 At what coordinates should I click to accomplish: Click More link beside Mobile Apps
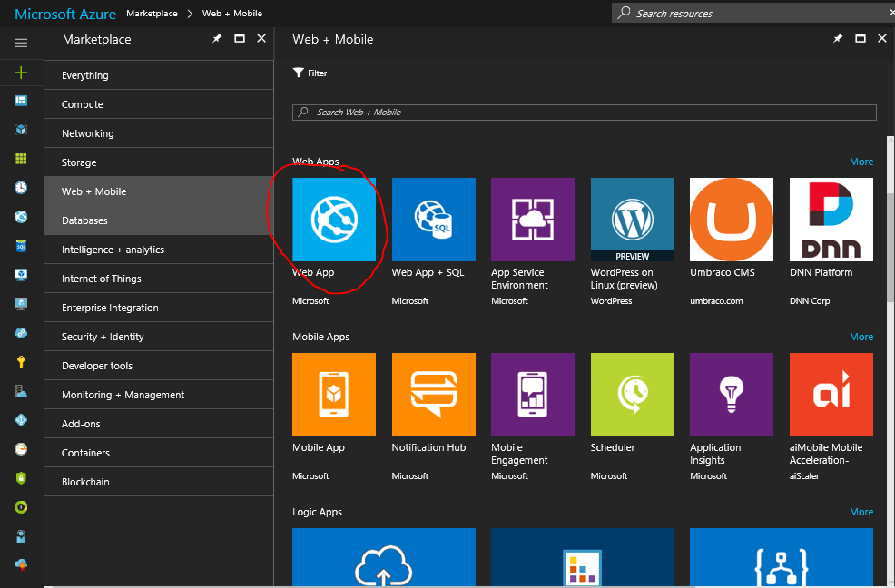click(x=861, y=337)
